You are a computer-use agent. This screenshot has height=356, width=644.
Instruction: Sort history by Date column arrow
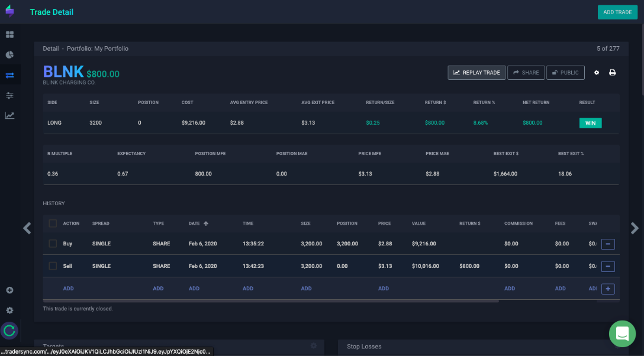click(206, 224)
